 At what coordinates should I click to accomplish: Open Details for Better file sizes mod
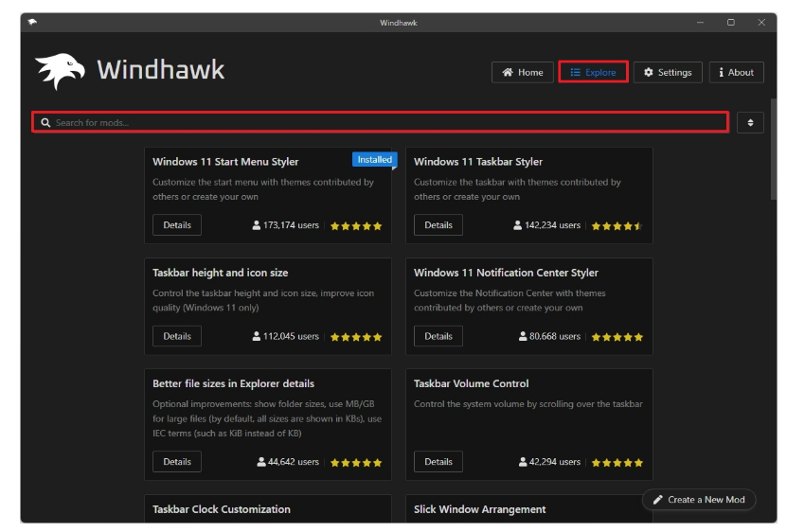coord(177,462)
